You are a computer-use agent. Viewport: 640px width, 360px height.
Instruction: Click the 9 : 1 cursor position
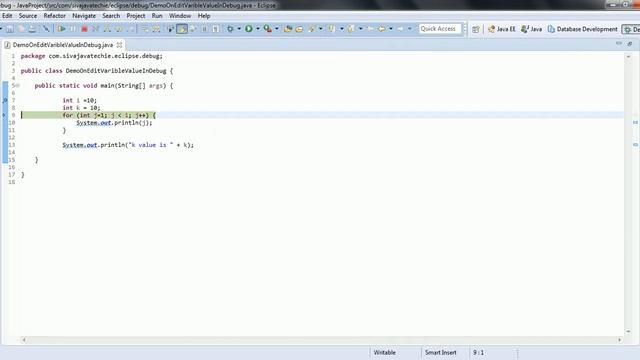pos(478,352)
